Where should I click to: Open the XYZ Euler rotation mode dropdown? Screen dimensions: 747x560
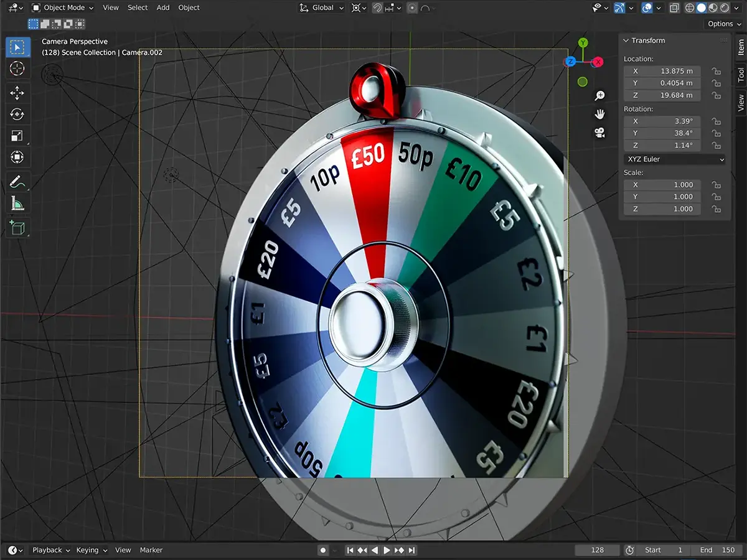[675, 159]
